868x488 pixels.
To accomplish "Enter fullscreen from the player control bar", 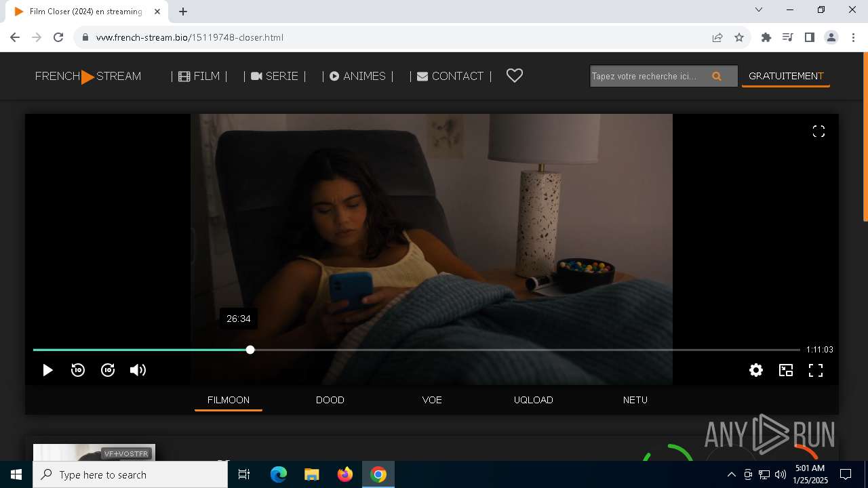I will [816, 370].
